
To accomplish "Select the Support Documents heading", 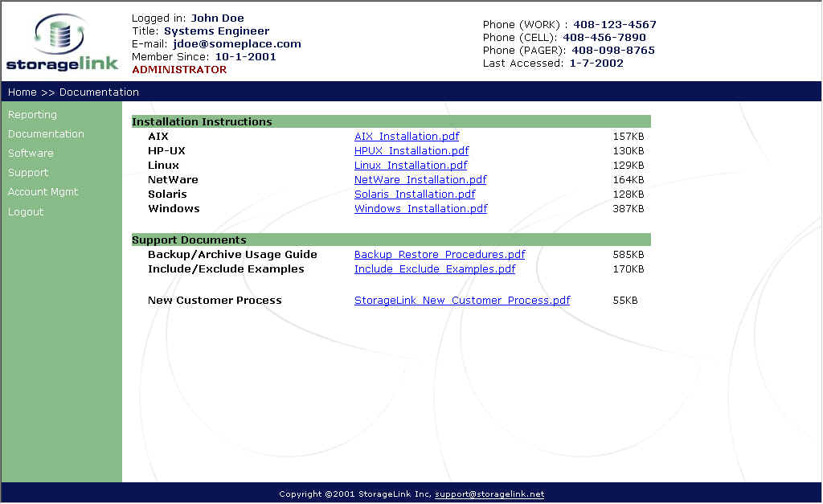I will tap(189, 240).
